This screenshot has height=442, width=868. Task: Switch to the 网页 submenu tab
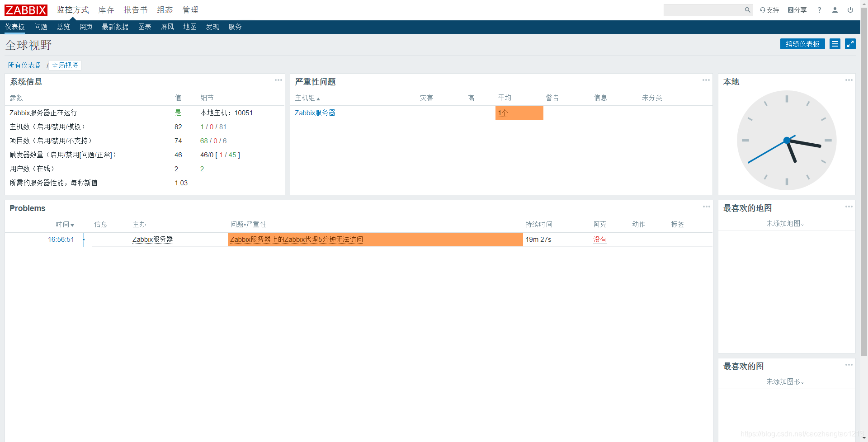point(86,27)
